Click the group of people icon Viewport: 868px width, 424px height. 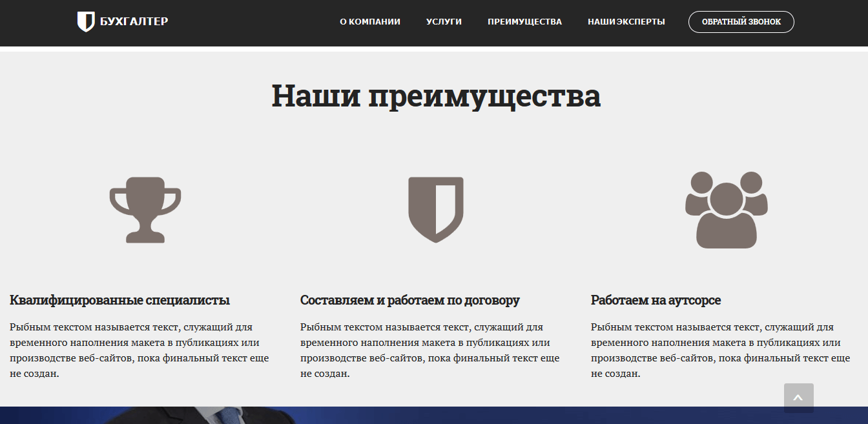(x=727, y=210)
